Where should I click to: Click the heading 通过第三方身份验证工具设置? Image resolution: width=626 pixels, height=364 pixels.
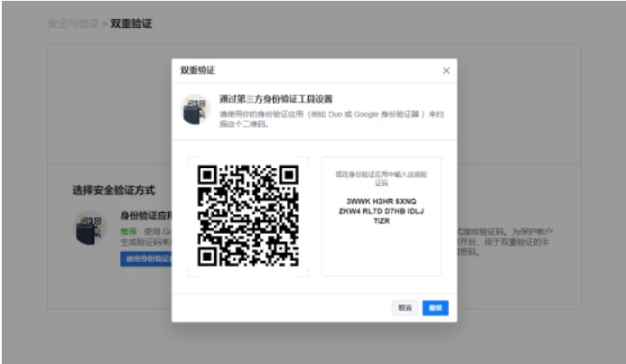(276, 99)
